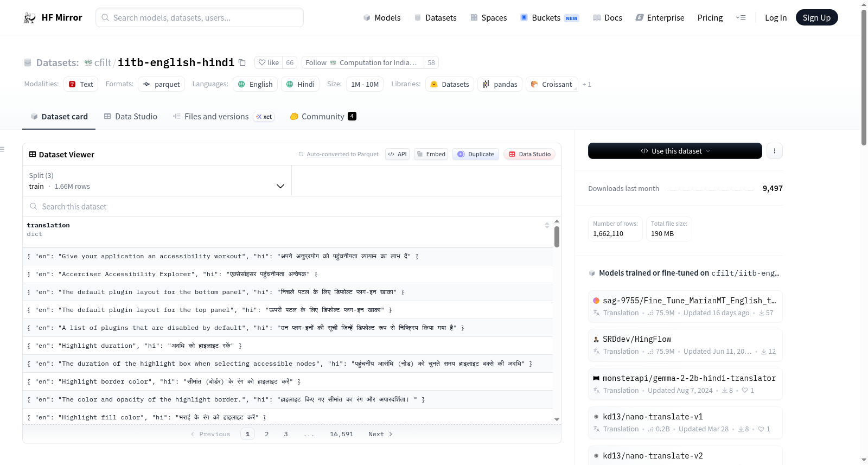Screen dimensions: 868x465
Task: Click the follower count 58
Action: point(431,63)
